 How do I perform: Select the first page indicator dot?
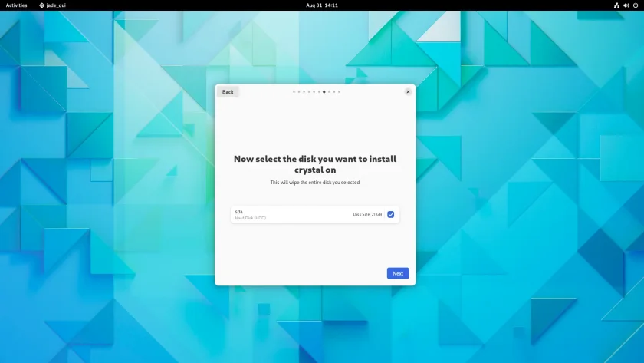[x=294, y=91]
